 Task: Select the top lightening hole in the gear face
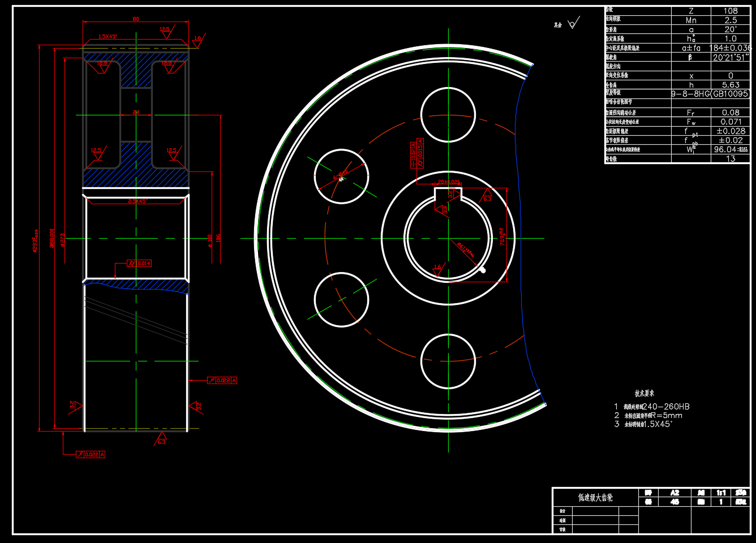448,115
